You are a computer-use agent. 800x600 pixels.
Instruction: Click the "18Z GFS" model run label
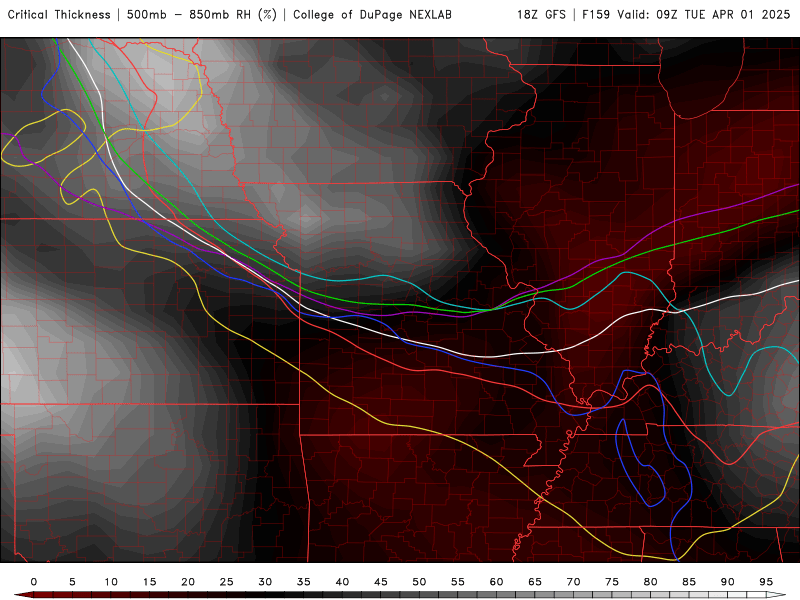541,15
